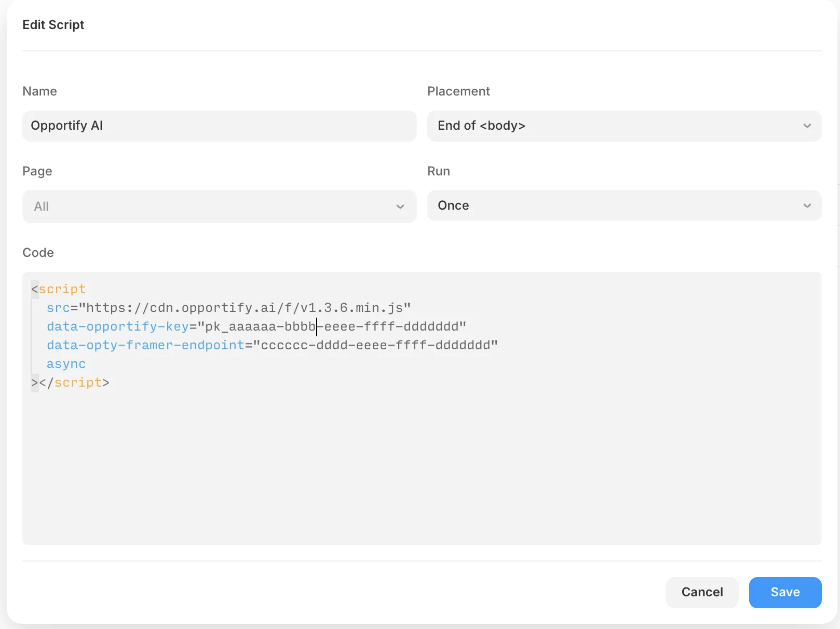Image resolution: width=840 pixels, height=629 pixels.
Task: Click the Placement label
Action: point(458,91)
